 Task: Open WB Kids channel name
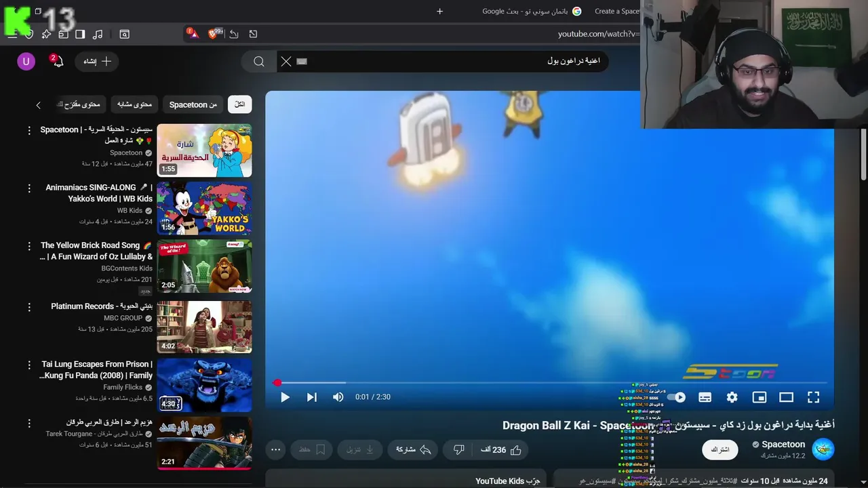[130, 211]
